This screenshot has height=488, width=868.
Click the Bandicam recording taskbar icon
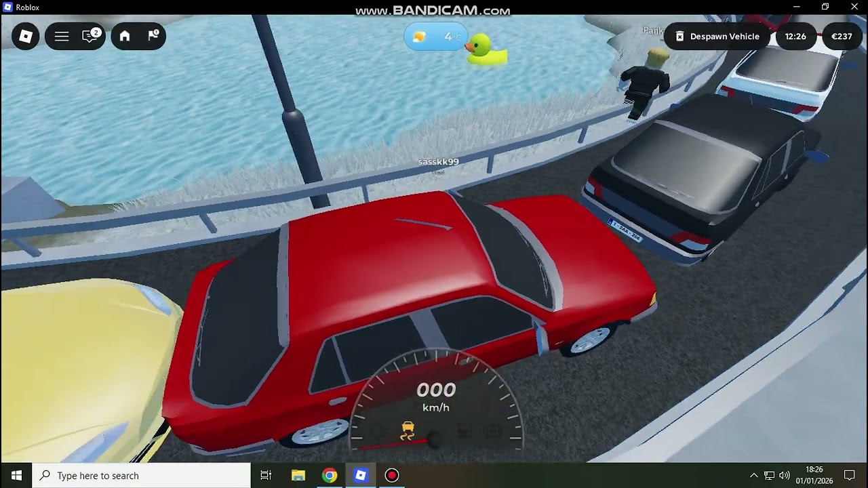pos(391,475)
